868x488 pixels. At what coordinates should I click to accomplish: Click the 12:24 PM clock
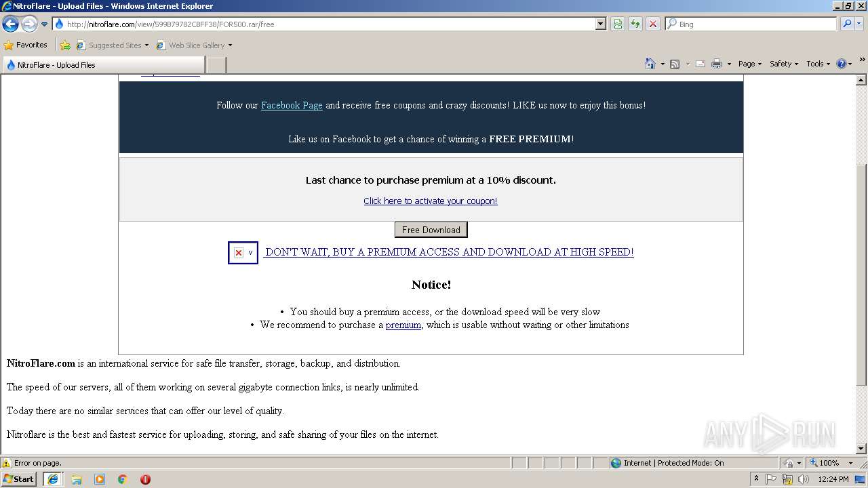click(833, 479)
